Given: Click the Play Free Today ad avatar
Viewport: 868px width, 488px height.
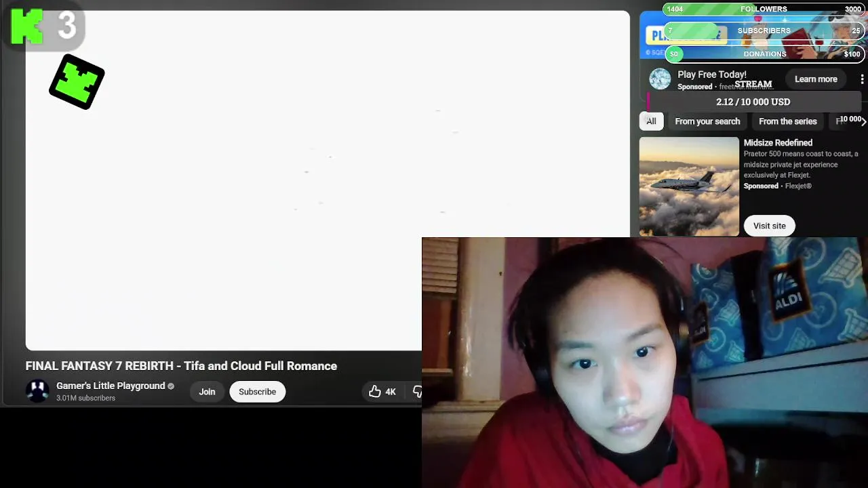Looking at the screenshot, I should coord(660,79).
